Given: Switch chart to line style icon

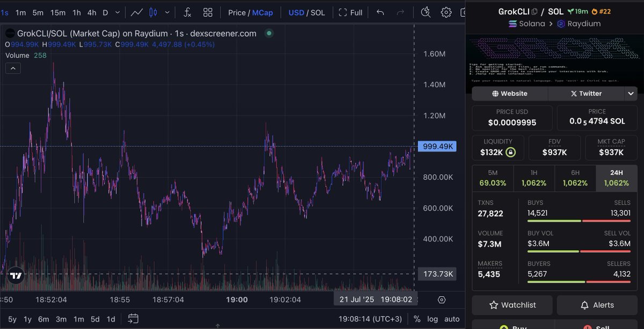Looking at the screenshot, I should [136, 13].
